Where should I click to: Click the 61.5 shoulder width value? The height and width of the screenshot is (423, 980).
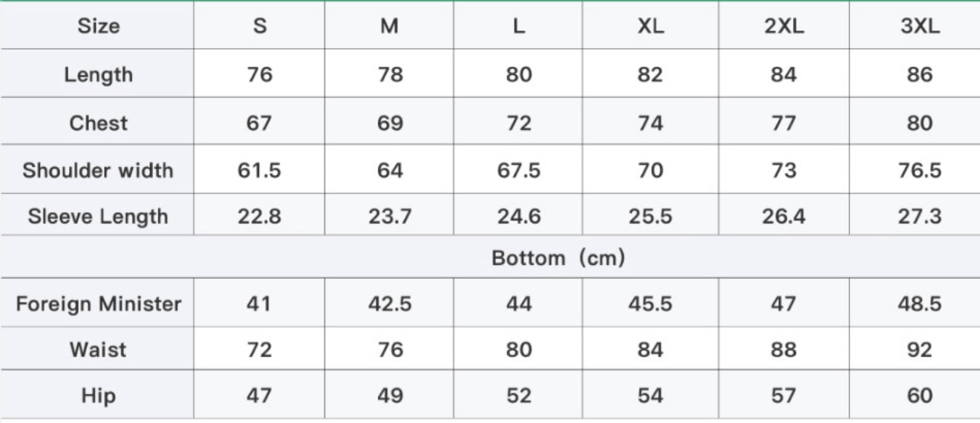(259, 170)
